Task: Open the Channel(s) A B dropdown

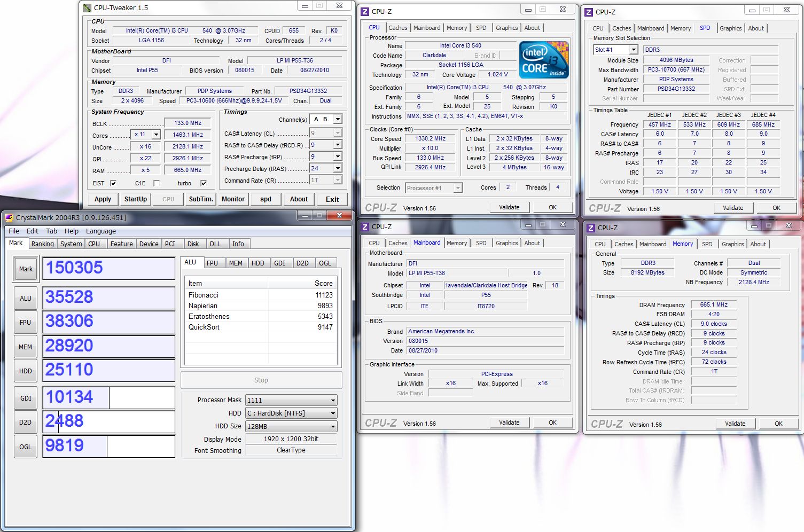Action: click(338, 120)
